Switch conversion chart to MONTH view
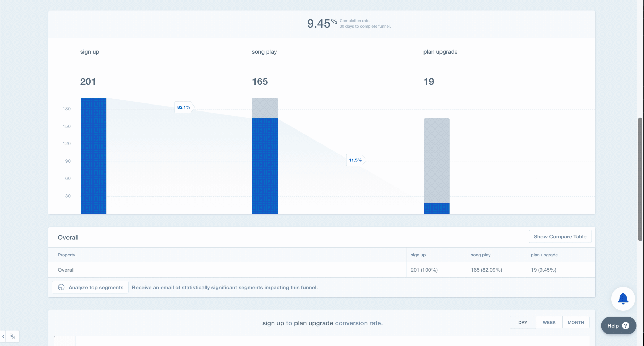The width and height of the screenshot is (644, 346). point(575,322)
